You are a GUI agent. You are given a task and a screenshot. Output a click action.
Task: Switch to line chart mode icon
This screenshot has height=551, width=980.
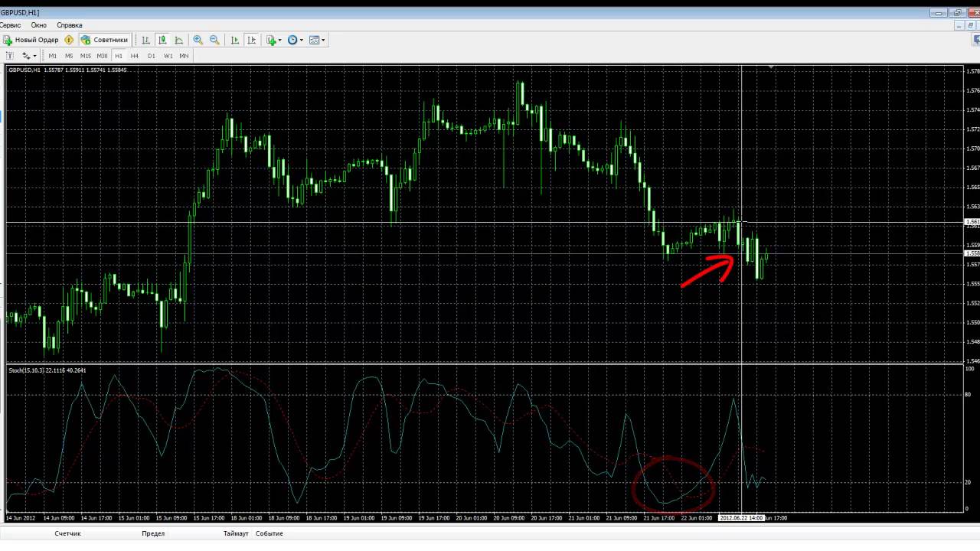click(x=179, y=40)
